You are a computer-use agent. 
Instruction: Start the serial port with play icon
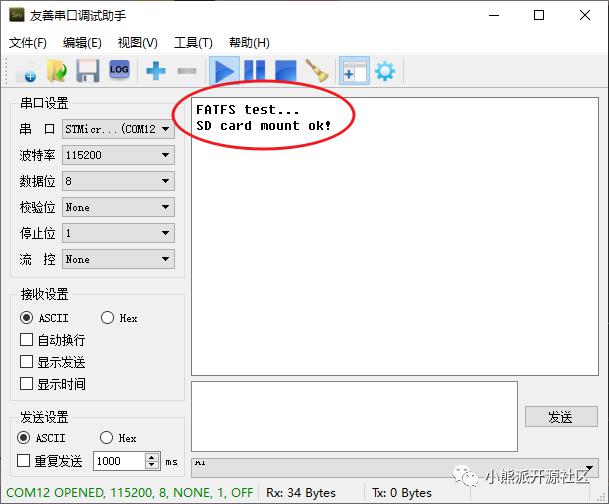pyautogui.click(x=224, y=71)
